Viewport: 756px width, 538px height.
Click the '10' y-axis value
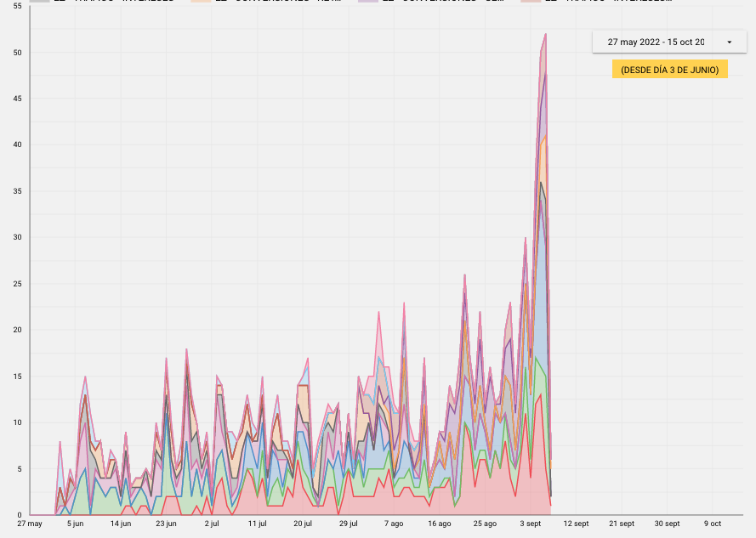click(17, 422)
